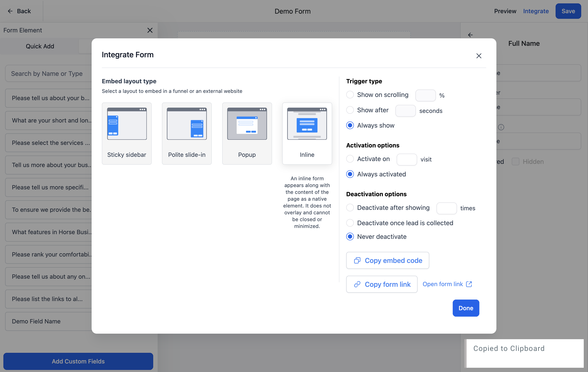Click the Back arrow icon

pyautogui.click(x=10, y=11)
